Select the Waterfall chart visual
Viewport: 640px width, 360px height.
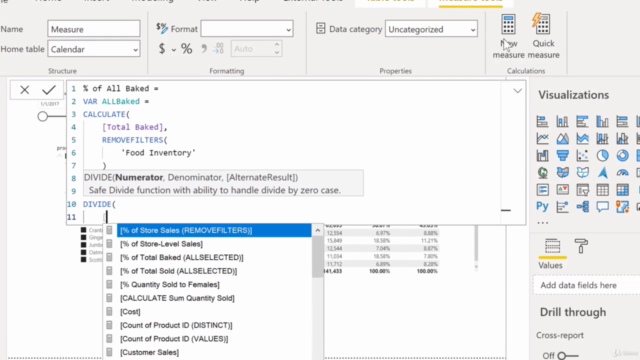[x=542, y=156]
